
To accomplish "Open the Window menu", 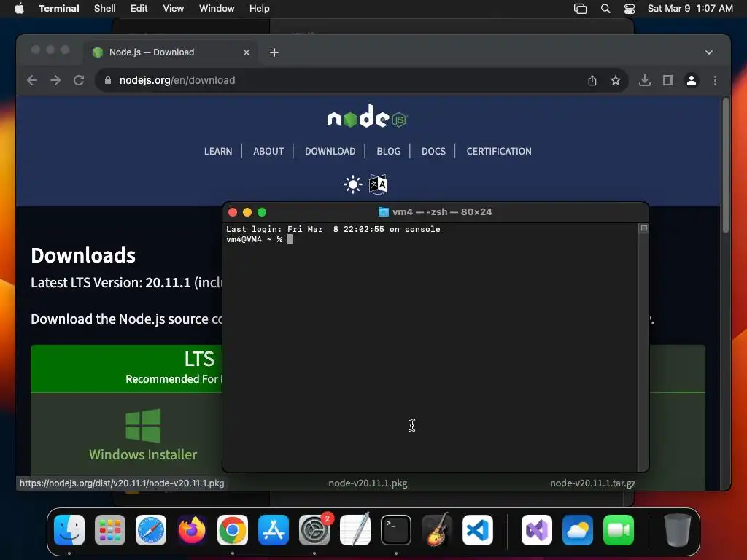I will (216, 9).
